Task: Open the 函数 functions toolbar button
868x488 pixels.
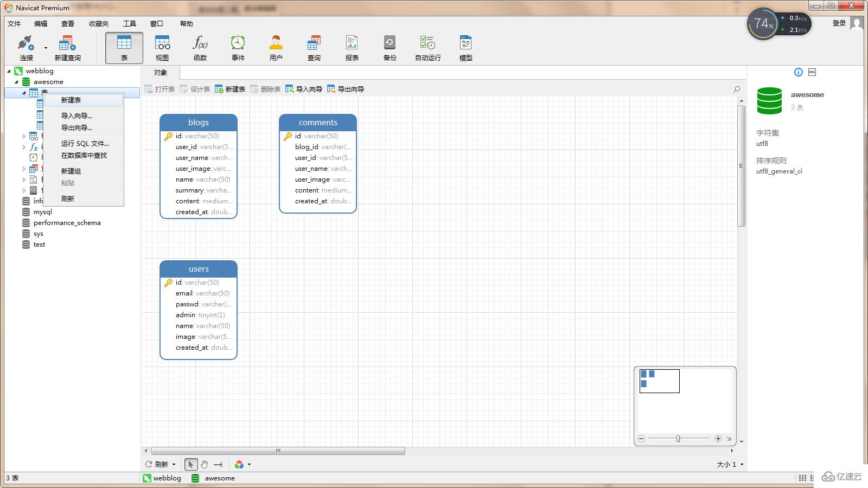Action: pos(200,48)
